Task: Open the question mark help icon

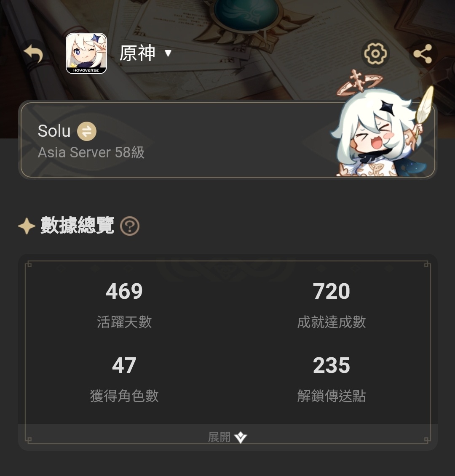Action: point(130,226)
